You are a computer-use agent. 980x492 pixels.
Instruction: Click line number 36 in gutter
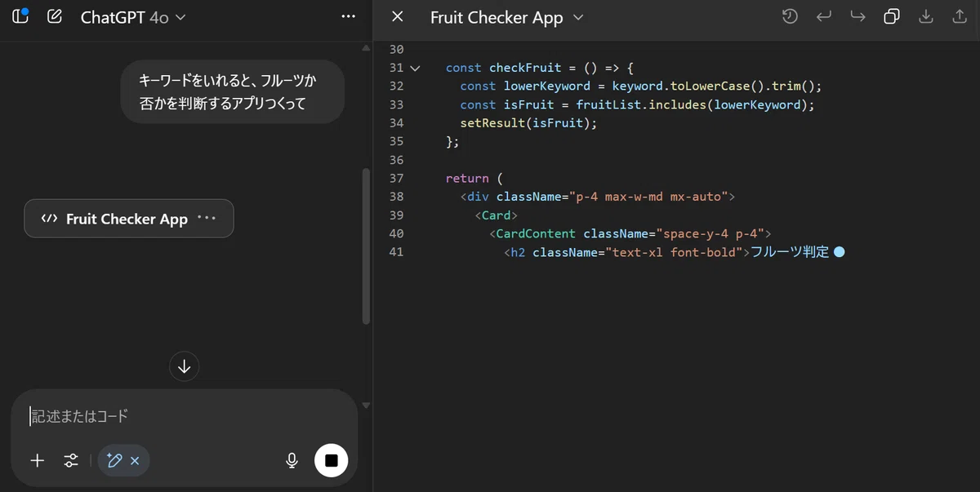click(397, 160)
